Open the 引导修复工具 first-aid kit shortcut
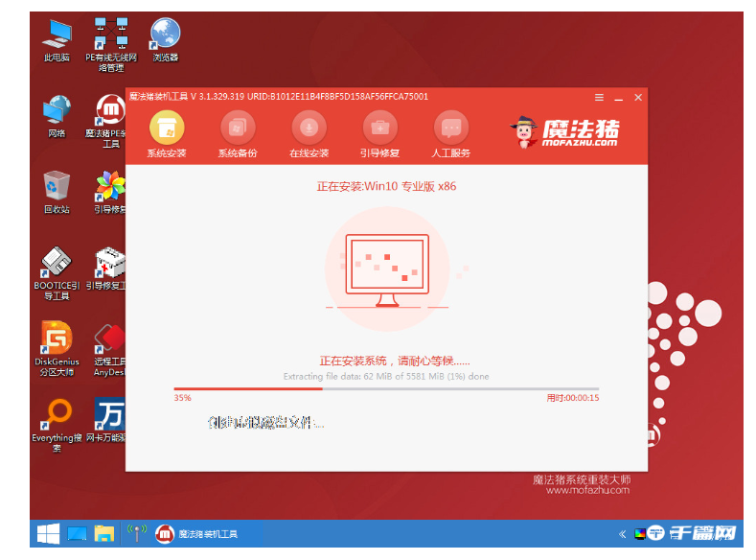Image resolution: width=756 pixels, height=560 pixels. click(107, 268)
